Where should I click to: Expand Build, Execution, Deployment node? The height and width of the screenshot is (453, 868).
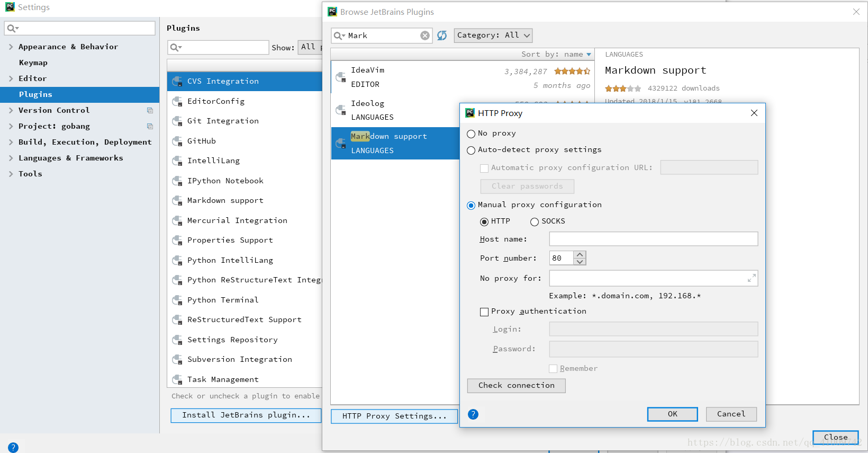pos(11,142)
